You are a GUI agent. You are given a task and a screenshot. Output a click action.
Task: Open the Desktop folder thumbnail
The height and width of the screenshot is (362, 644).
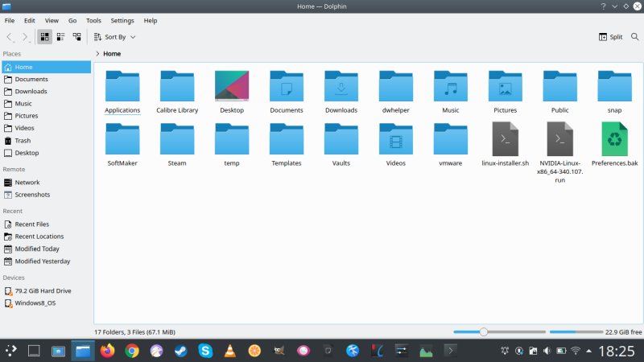[232, 87]
